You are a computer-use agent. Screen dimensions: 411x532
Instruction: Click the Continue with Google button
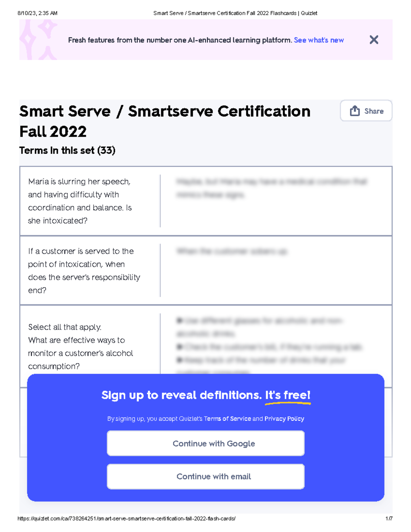coord(206,443)
